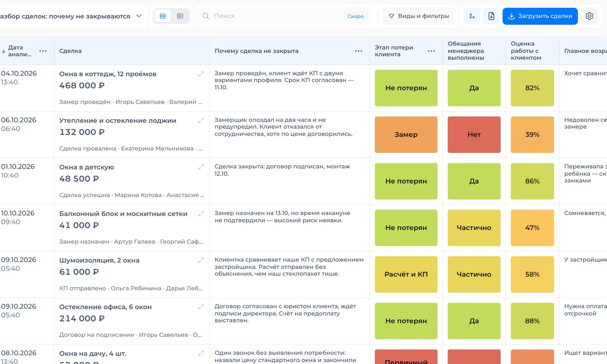Click the sort order icon button
The image size is (607, 364).
pos(472,16)
